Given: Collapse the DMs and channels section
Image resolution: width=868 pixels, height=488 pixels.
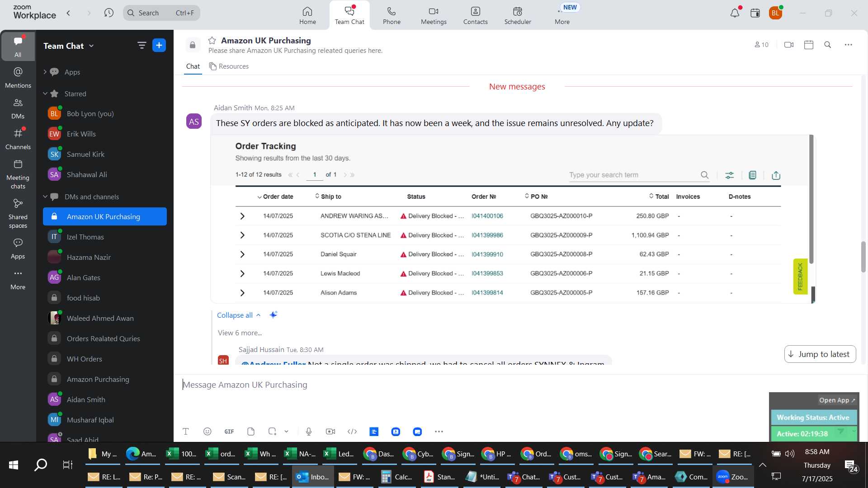Looking at the screenshot, I should pyautogui.click(x=45, y=197).
